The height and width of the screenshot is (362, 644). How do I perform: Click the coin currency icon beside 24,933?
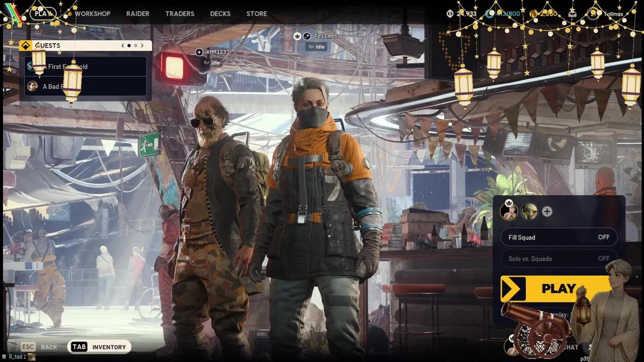[450, 14]
